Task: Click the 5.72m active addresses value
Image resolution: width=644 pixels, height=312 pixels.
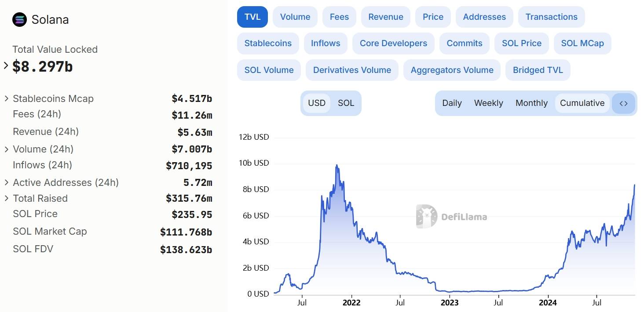Action: 198,182
